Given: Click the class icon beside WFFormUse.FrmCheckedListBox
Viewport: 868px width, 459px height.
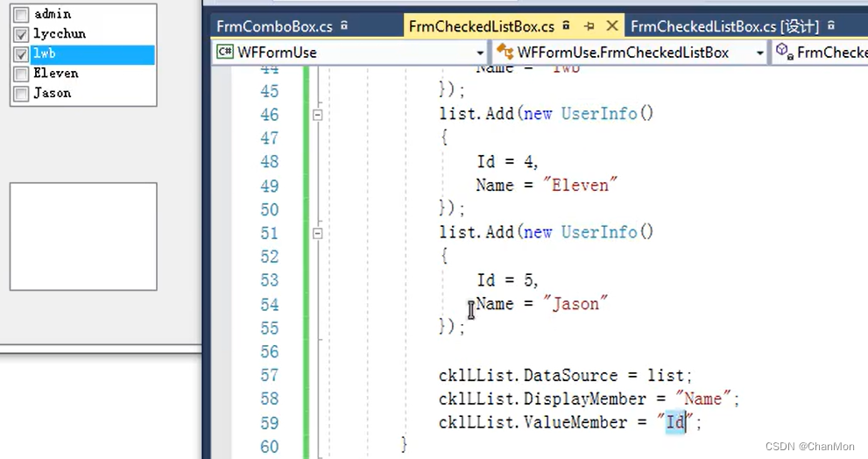Looking at the screenshot, I should click(505, 52).
